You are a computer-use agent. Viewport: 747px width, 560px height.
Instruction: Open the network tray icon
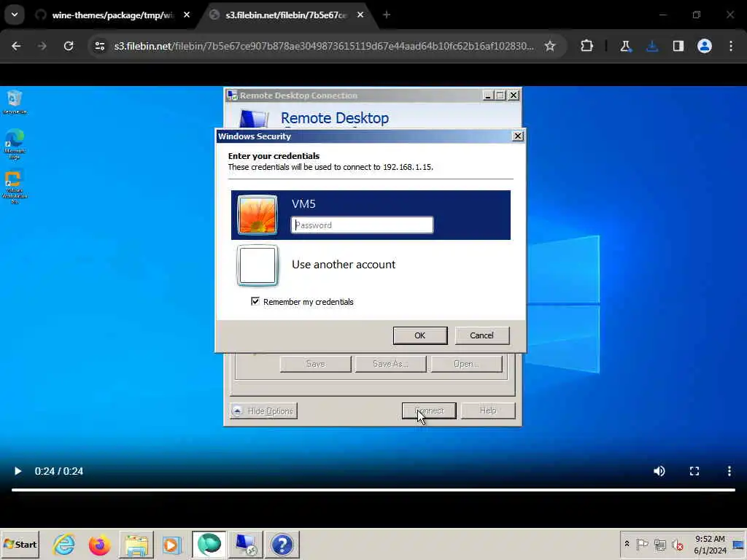[x=659, y=544]
